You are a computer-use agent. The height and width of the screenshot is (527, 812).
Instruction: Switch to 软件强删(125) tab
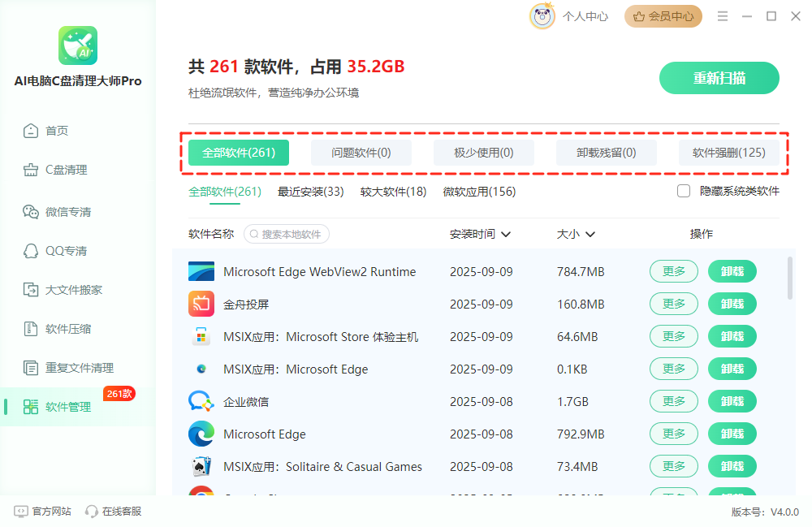(728, 153)
